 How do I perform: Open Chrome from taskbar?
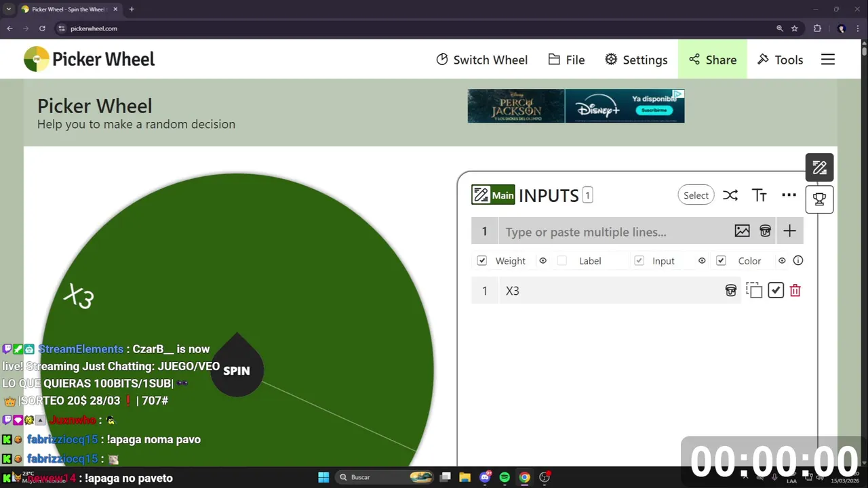(524, 477)
